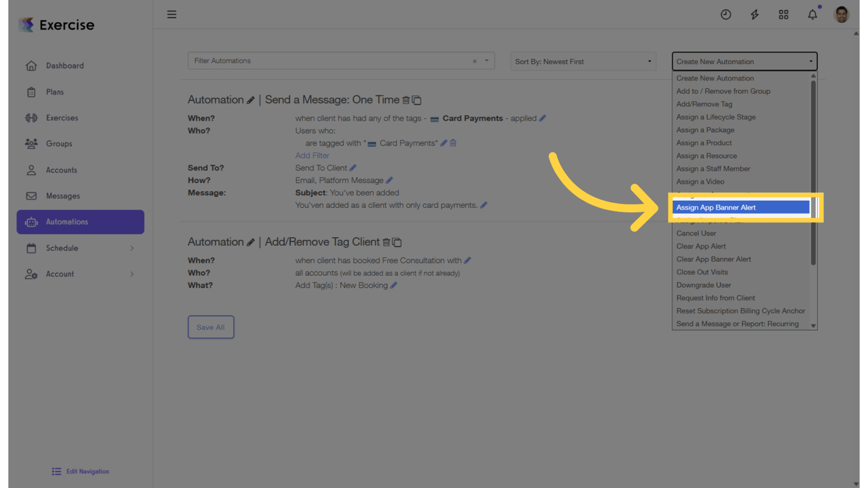Select Assign App Banner Alert option
The image size is (868, 488).
[715, 207]
